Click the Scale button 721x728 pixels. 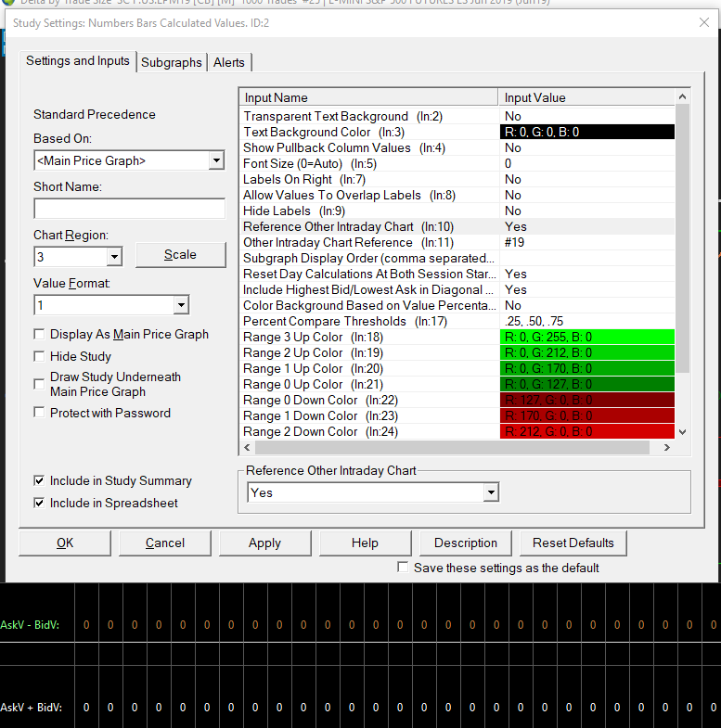pyautogui.click(x=180, y=254)
